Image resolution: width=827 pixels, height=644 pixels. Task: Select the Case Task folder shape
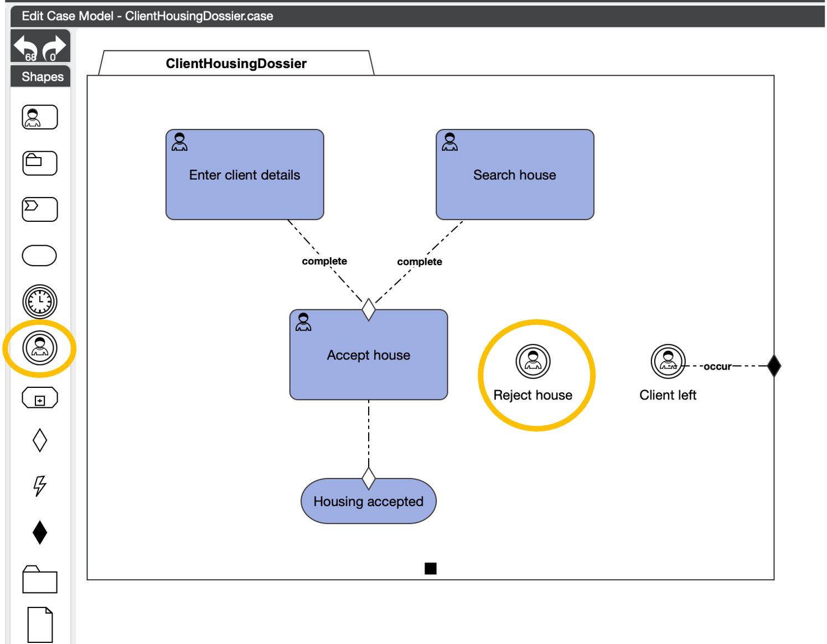[x=40, y=163]
